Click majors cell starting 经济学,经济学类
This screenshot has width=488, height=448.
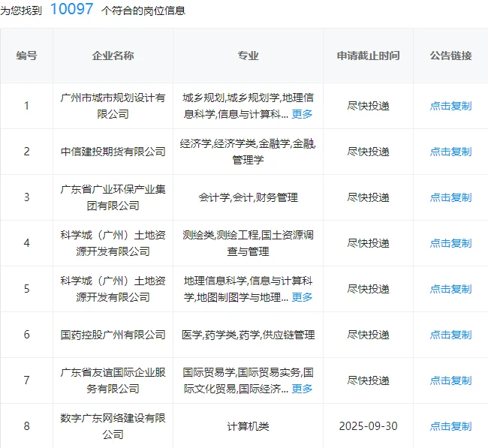(x=248, y=152)
